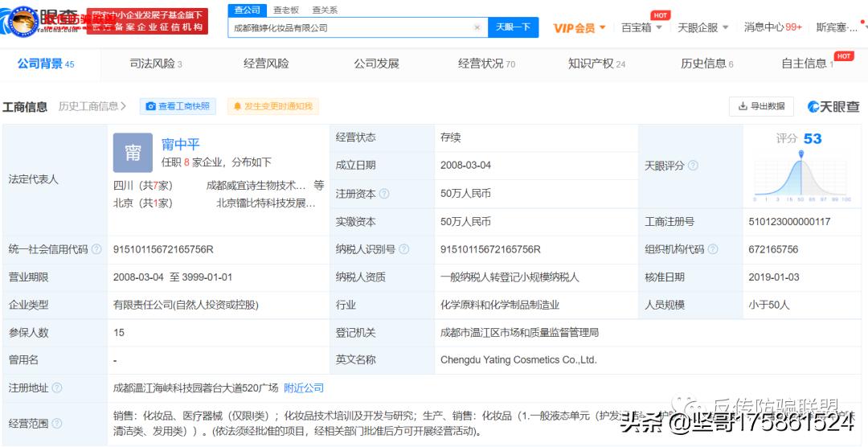
Task: Click 人员规模 value 小于50人
Action: click(769, 305)
